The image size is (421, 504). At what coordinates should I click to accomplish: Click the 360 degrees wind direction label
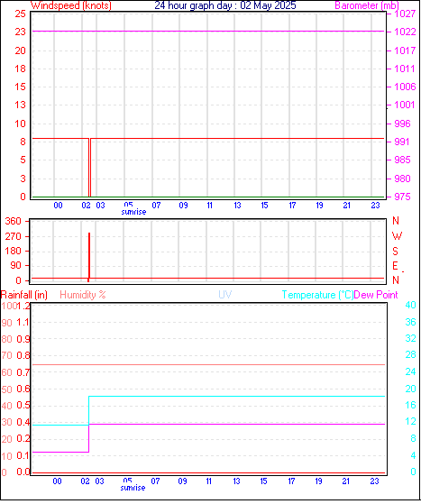click(14, 221)
